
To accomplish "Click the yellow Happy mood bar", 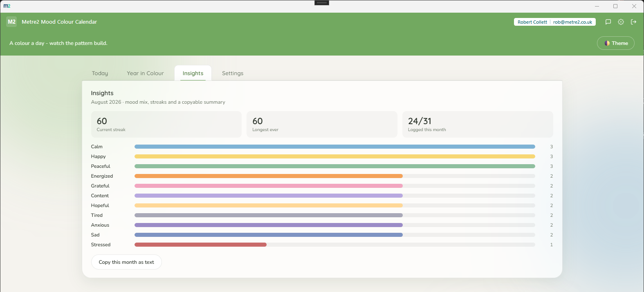I will click(x=335, y=156).
